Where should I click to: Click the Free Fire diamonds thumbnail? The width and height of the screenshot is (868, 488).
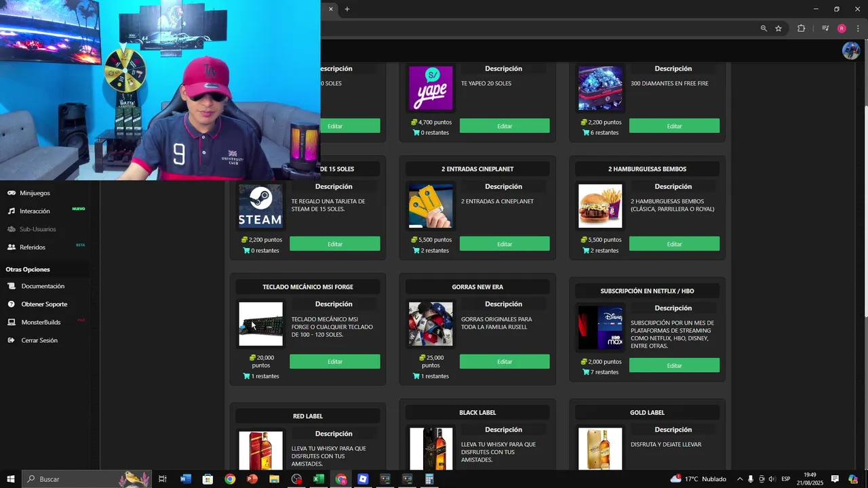tap(600, 88)
